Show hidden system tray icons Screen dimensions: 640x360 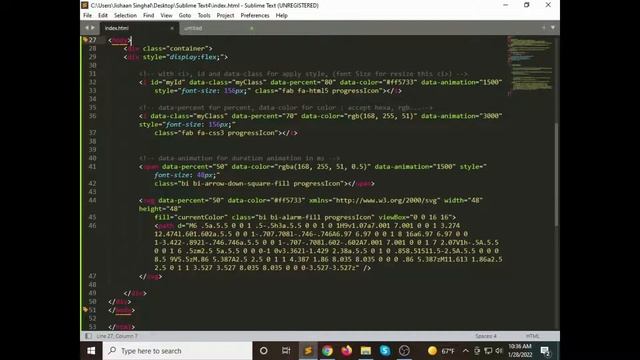466,351
